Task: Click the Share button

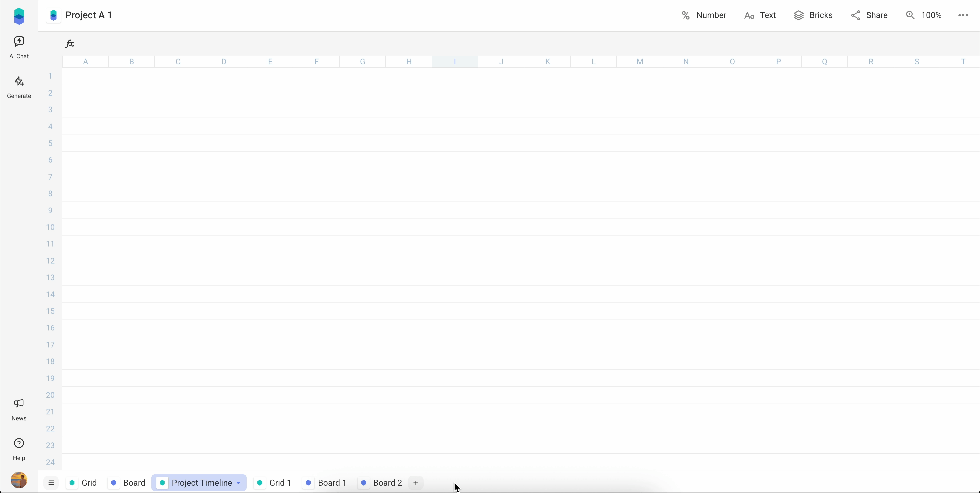Action: 870,15
